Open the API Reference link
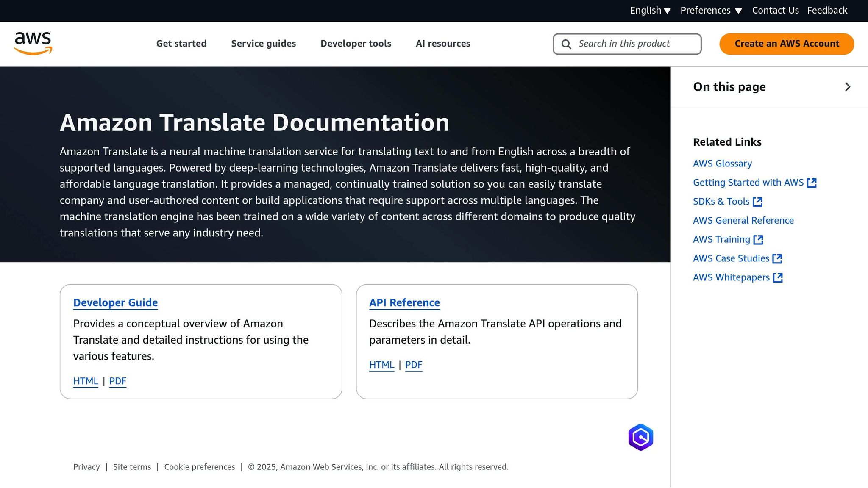The image size is (868, 488). [404, 302]
